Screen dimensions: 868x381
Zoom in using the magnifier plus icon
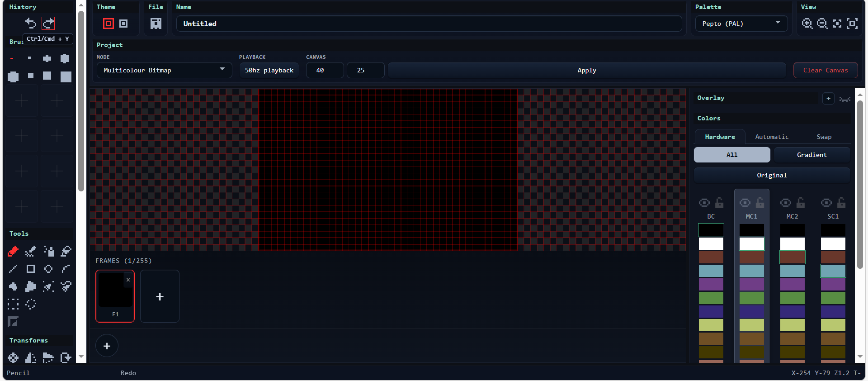tap(807, 24)
